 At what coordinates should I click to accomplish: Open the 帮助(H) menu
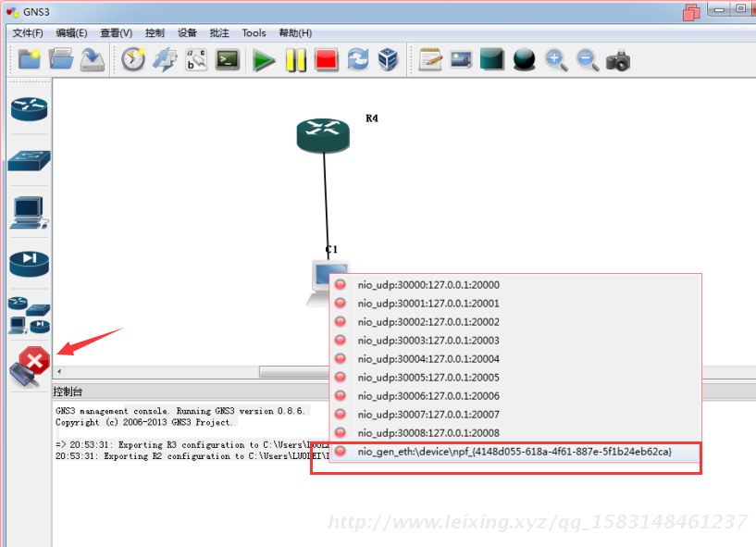point(295,32)
